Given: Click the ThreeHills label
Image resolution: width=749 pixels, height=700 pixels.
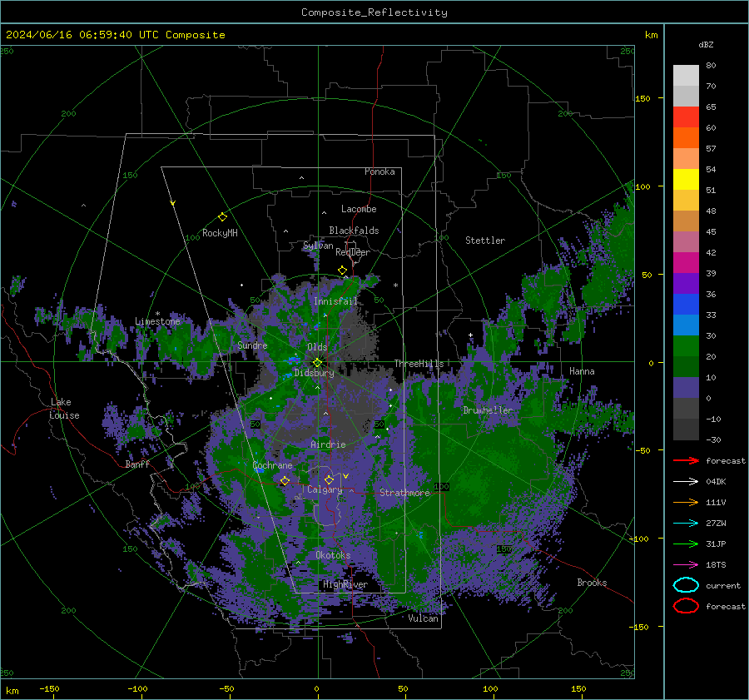Looking at the screenshot, I should coord(419,364).
